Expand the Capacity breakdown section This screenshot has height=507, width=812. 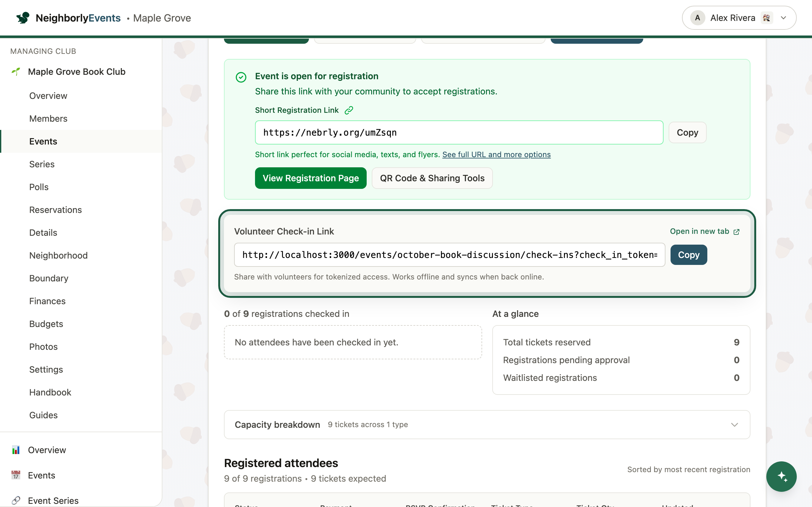487,425
